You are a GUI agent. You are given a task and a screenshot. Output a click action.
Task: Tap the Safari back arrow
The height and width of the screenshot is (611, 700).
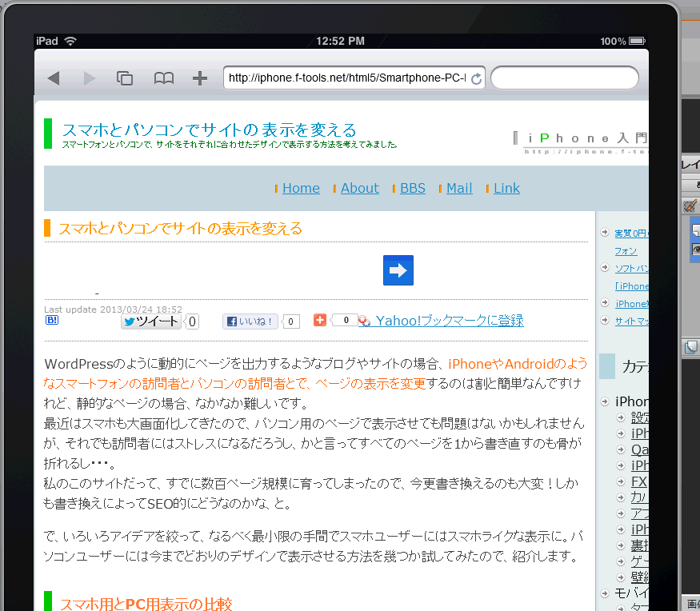54,78
